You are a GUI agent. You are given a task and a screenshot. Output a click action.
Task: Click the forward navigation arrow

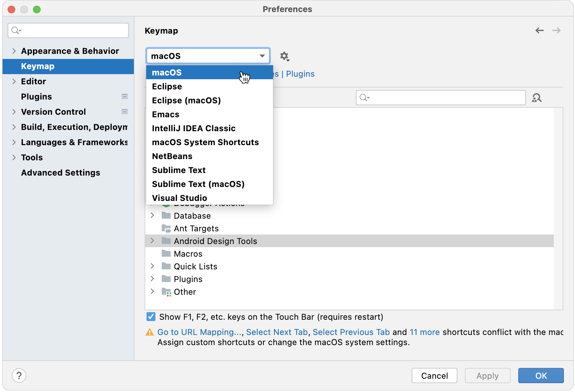tap(557, 30)
